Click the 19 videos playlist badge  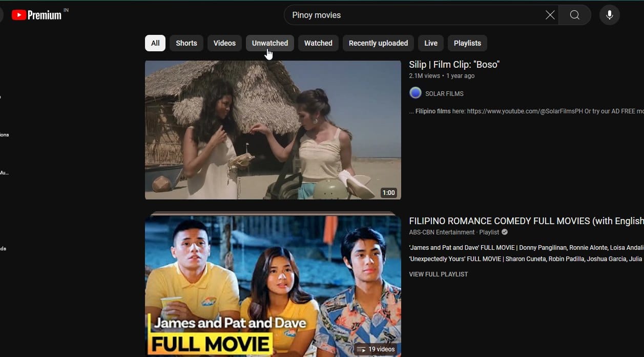(376, 349)
